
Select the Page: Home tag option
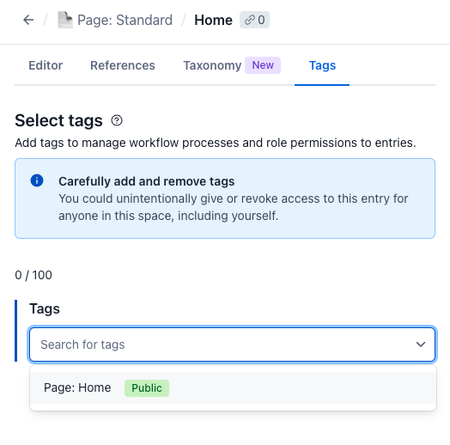[x=233, y=388]
